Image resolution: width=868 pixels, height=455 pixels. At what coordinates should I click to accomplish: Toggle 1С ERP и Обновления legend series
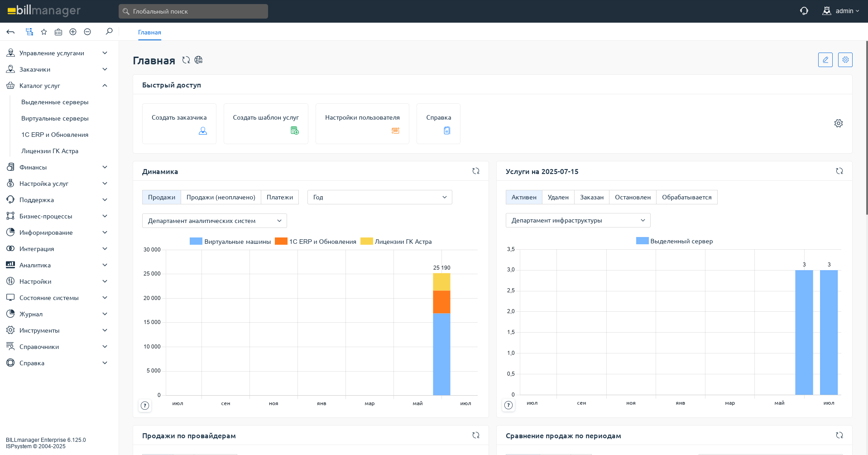pos(316,242)
